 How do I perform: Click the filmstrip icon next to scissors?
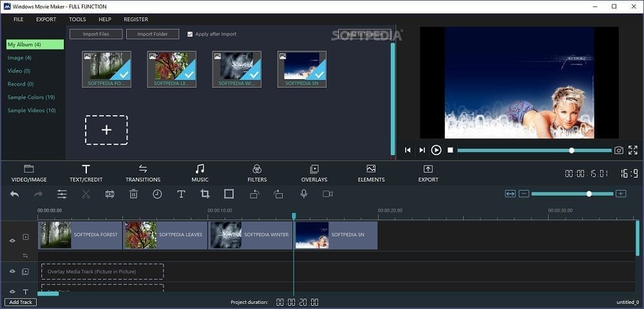point(109,194)
